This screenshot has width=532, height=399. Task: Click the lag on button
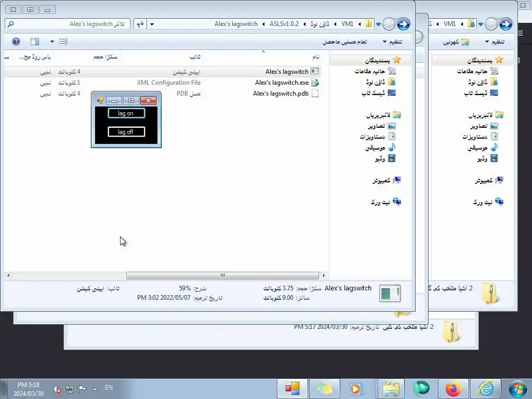click(x=126, y=113)
